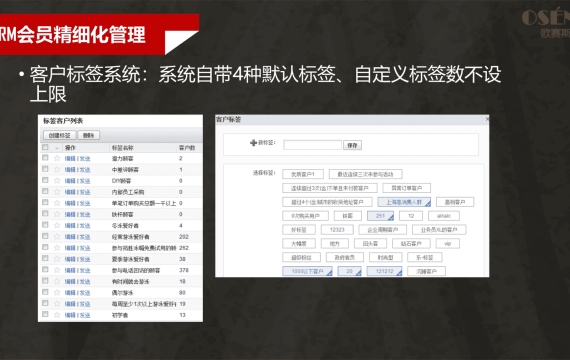Select the 高档客户 tag
The image size is (570, 360).
click(455, 202)
